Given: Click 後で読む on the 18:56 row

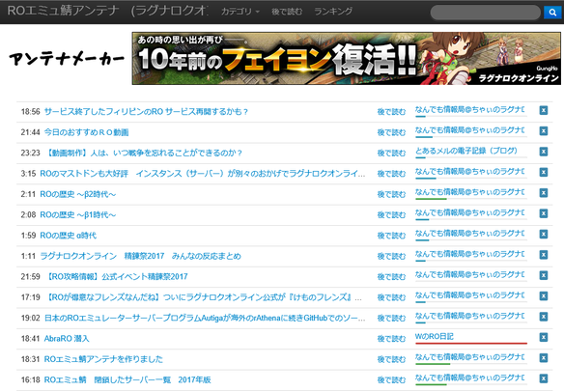Looking at the screenshot, I should click(391, 112).
